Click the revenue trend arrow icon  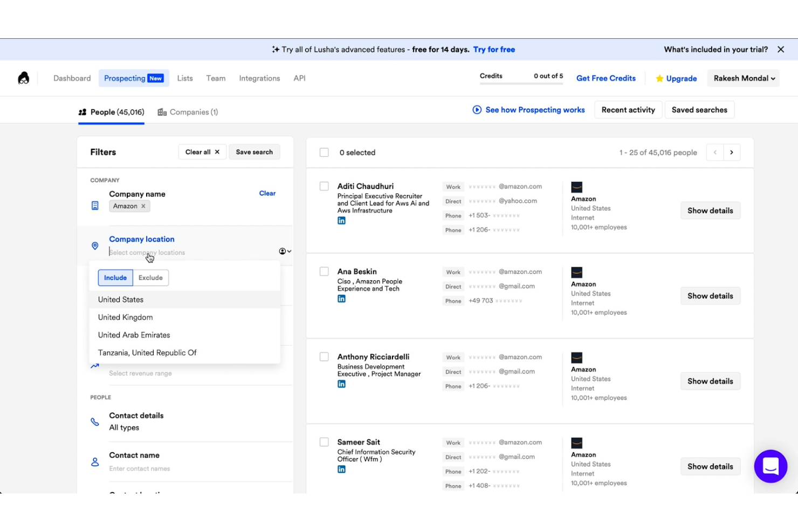coord(95,366)
